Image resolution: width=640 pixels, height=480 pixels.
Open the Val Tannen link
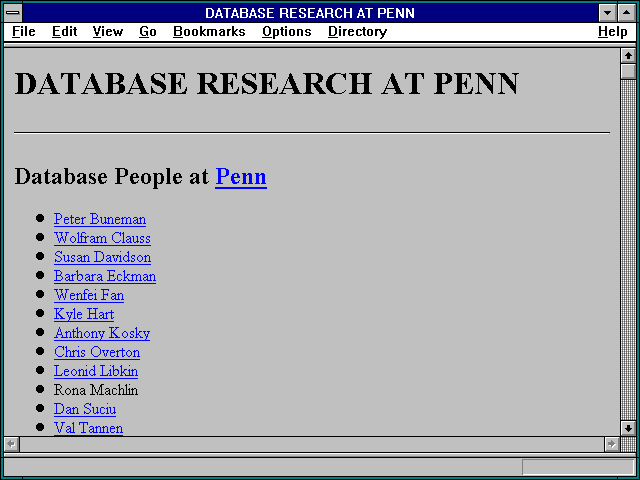(x=89, y=428)
